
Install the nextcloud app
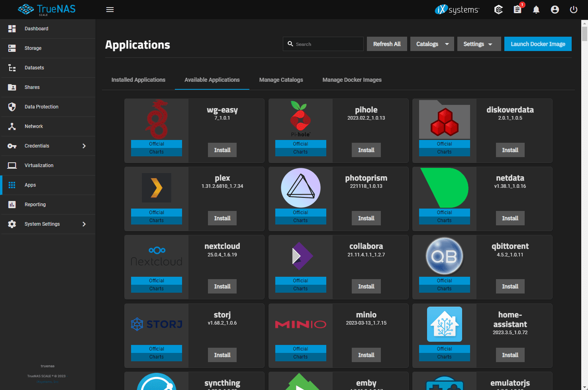[222, 286]
